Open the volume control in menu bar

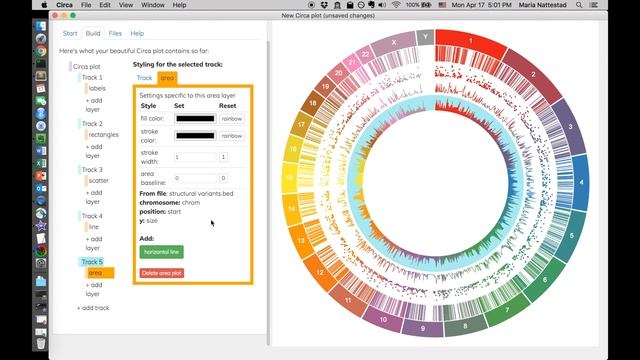(x=382, y=5)
